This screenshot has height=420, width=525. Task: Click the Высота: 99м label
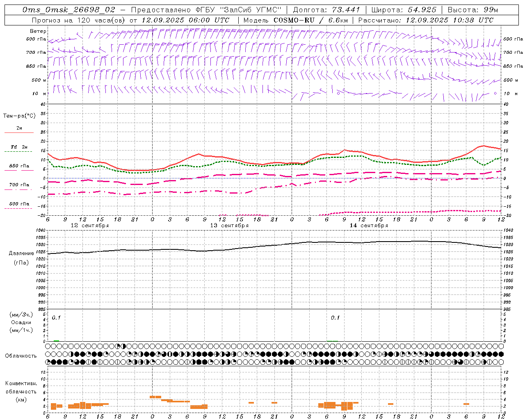[473, 10]
